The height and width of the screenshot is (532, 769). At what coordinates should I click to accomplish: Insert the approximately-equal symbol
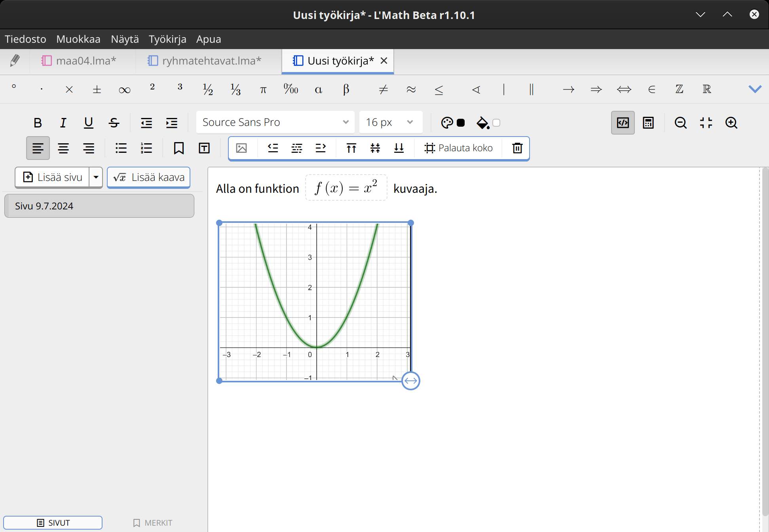(411, 89)
